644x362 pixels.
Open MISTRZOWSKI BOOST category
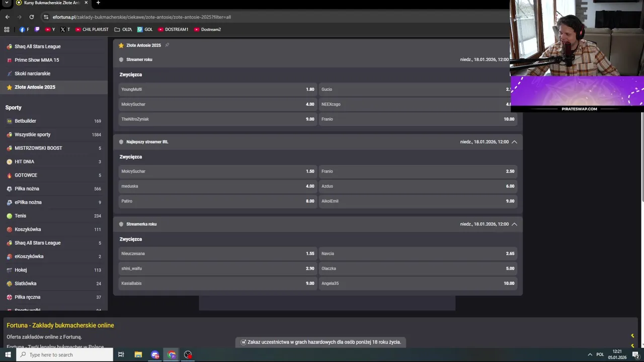tap(54, 148)
